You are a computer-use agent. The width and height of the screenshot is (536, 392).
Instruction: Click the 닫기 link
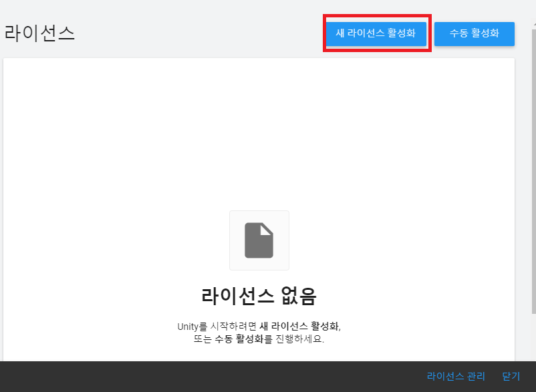511,376
